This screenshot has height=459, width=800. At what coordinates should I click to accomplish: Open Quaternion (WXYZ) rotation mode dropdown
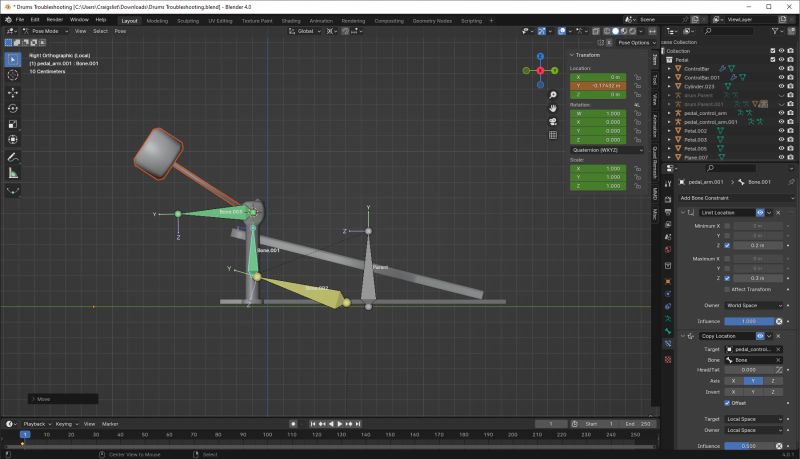pyautogui.click(x=607, y=150)
